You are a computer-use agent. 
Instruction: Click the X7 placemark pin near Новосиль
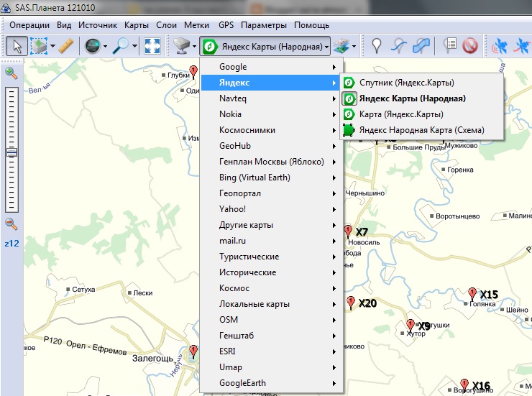click(348, 231)
